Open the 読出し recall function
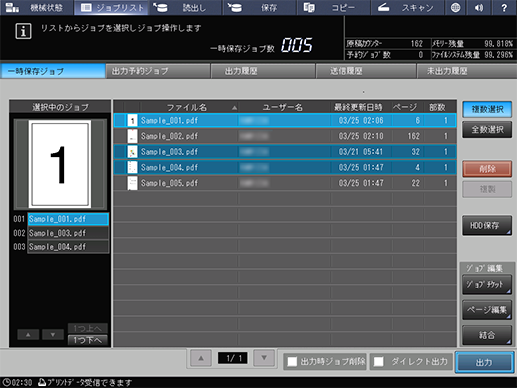517x388 pixels. pyautogui.click(x=186, y=7)
